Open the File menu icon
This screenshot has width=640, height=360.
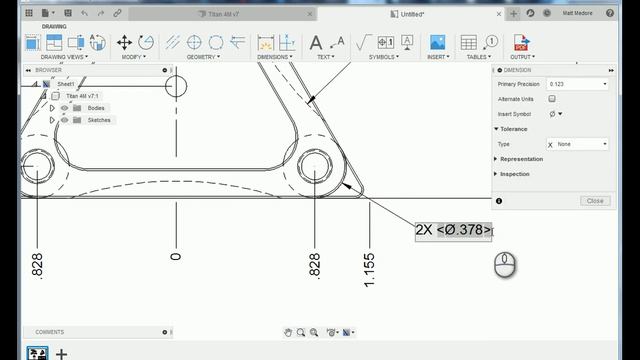pyautogui.click(x=48, y=13)
